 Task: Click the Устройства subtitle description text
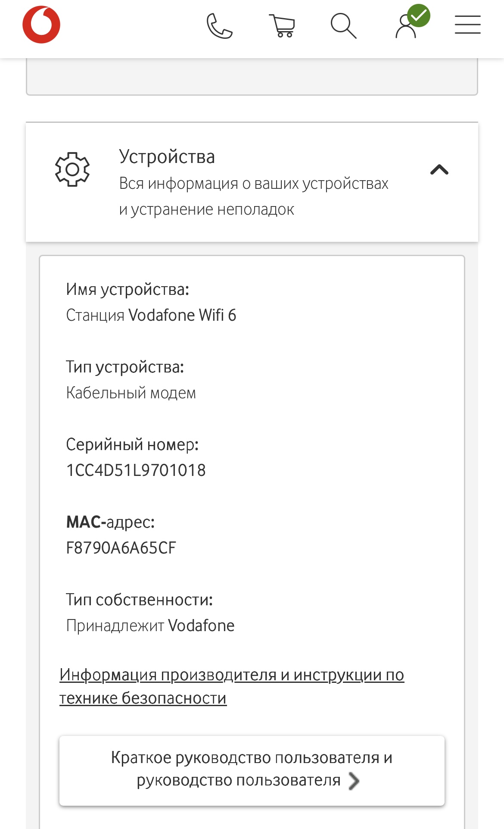tap(253, 196)
